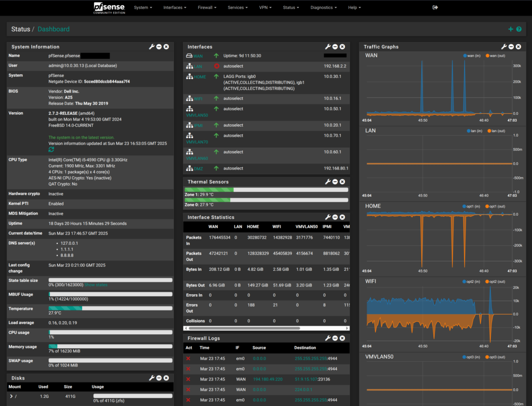Click the WAN interface link
532x406 pixels.
198,56
